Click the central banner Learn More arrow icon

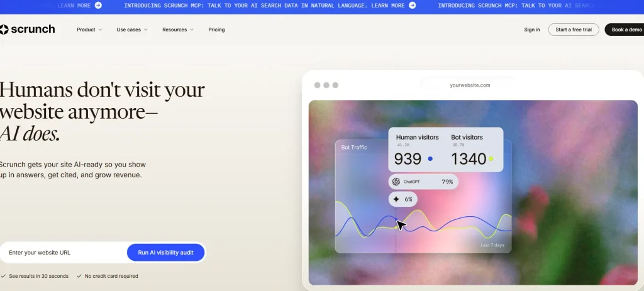pos(413,5)
